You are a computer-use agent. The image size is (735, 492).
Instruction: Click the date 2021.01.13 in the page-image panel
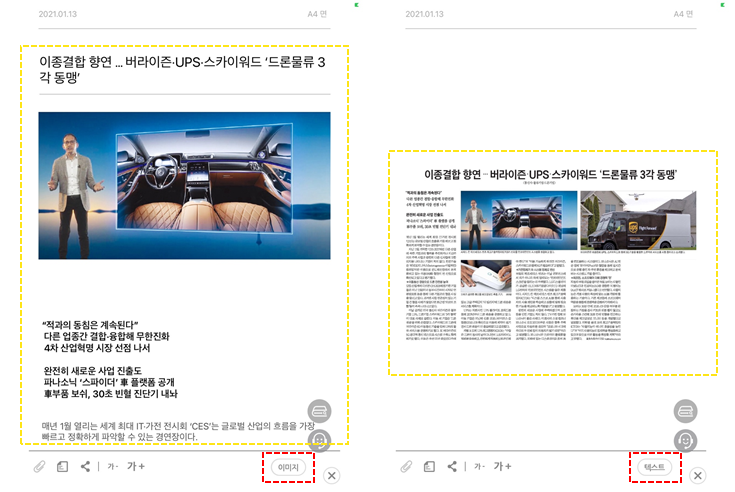coord(424,14)
